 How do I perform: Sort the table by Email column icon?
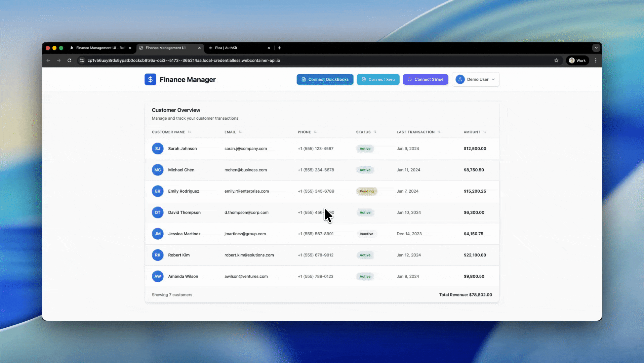coord(240,132)
